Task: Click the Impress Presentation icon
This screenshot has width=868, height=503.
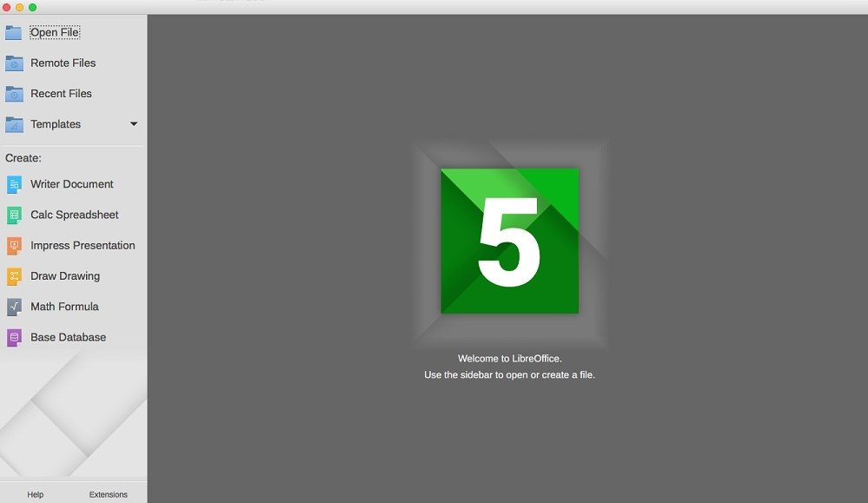Action: (15, 246)
